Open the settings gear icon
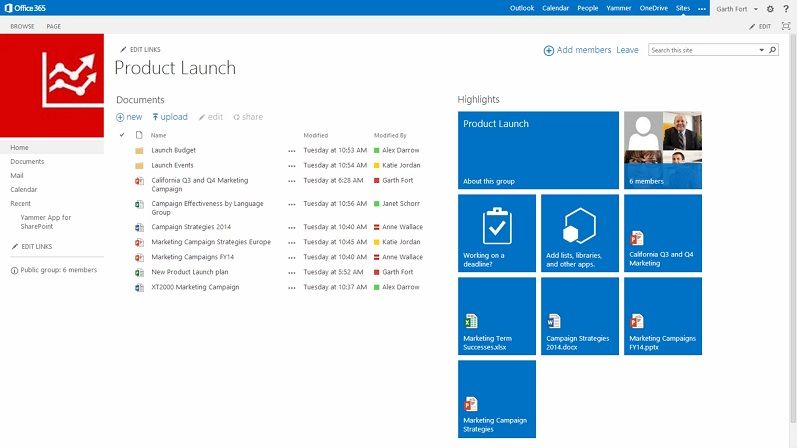 [770, 9]
